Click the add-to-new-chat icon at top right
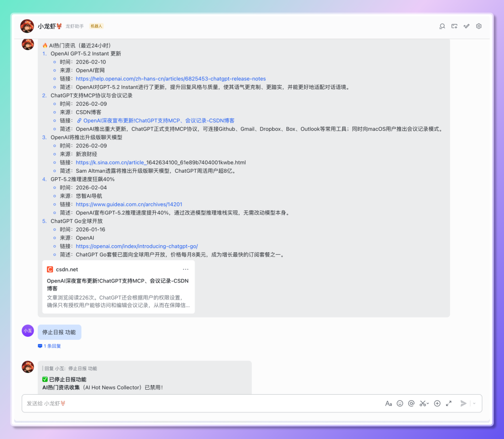This screenshot has height=439, width=504. [x=454, y=26]
